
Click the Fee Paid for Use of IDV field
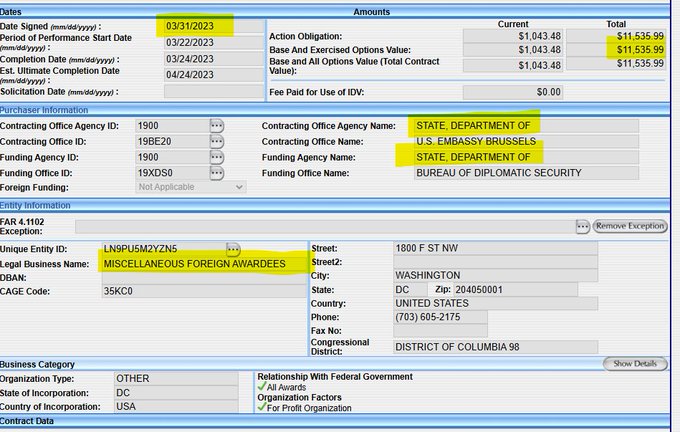513,91
